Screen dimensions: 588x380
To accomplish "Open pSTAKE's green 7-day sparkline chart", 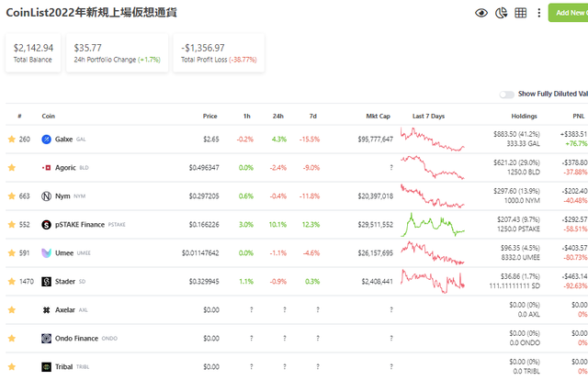I will 433,225.
